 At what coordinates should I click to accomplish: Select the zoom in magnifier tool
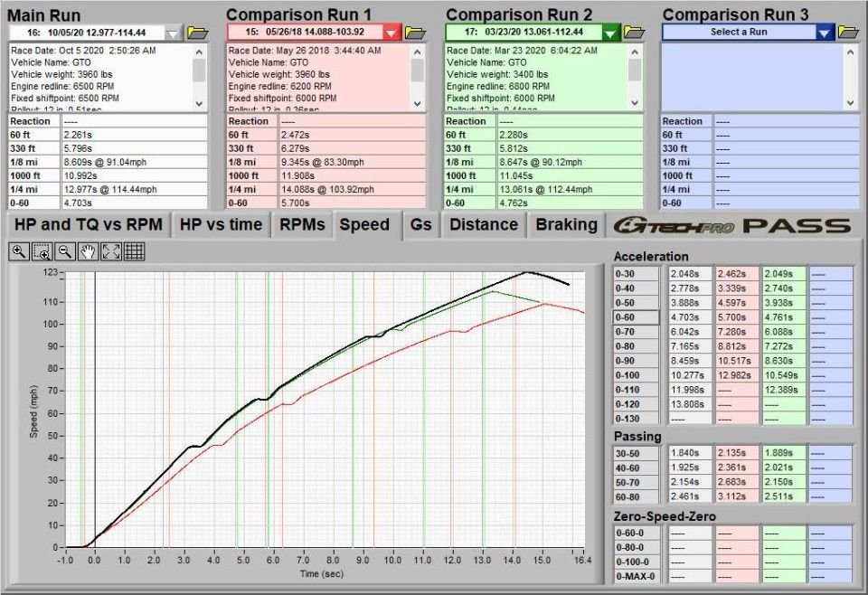click(x=19, y=252)
